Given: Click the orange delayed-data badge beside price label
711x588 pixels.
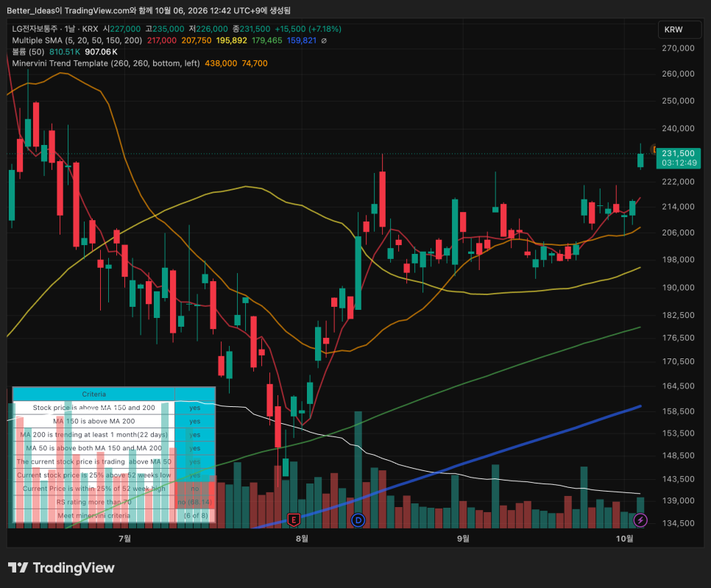Looking at the screenshot, I should point(654,149).
